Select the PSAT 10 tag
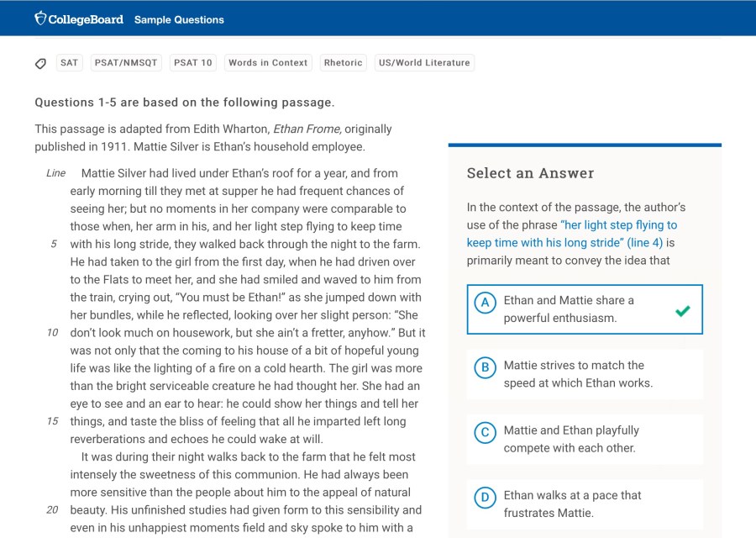 pyautogui.click(x=193, y=63)
